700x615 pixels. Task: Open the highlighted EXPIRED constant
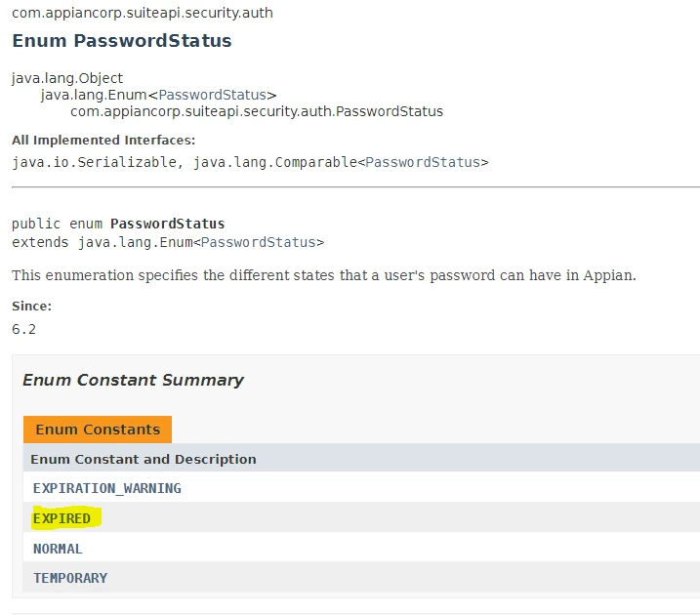coord(62,518)
